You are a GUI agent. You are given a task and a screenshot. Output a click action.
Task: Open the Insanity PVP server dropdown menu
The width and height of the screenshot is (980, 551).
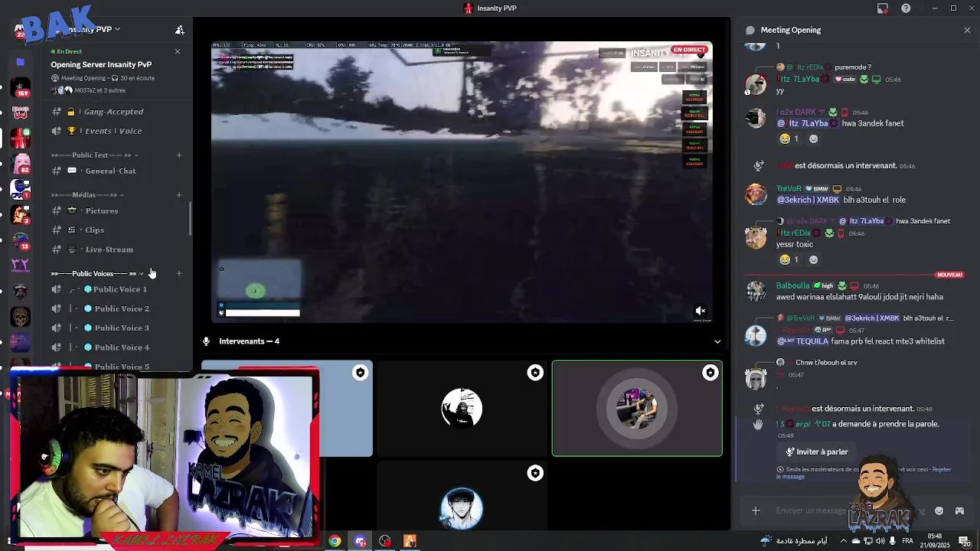tap(116, 29)
